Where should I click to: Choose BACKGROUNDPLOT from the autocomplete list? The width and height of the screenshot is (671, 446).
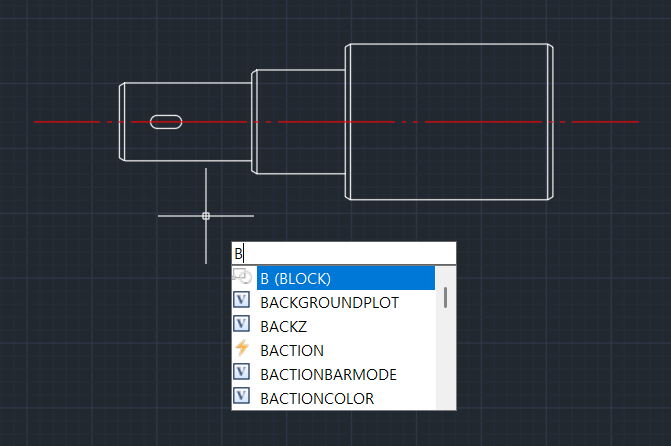(329, 301)
